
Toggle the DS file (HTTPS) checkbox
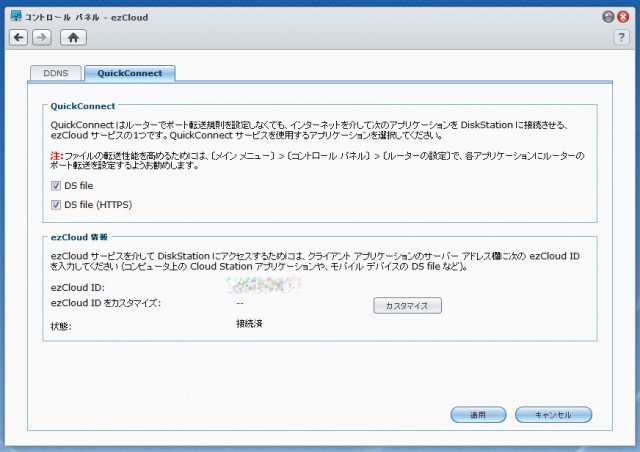[56, 205]
